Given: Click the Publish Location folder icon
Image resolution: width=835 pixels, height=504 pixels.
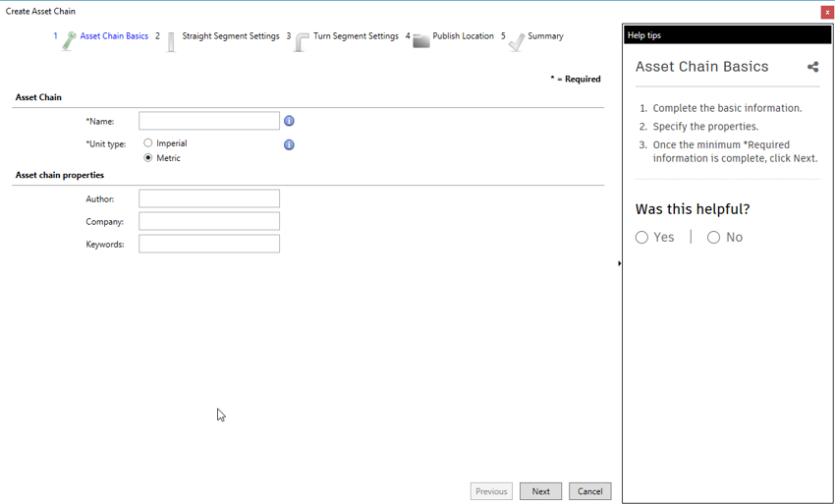Looking at the screenshot, I should (420, 41).
